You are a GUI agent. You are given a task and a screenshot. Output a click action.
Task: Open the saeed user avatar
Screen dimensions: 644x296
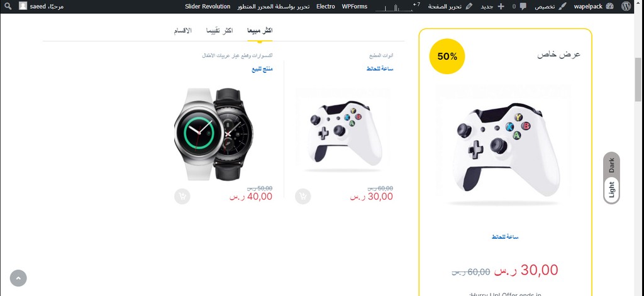pos(23,6)
